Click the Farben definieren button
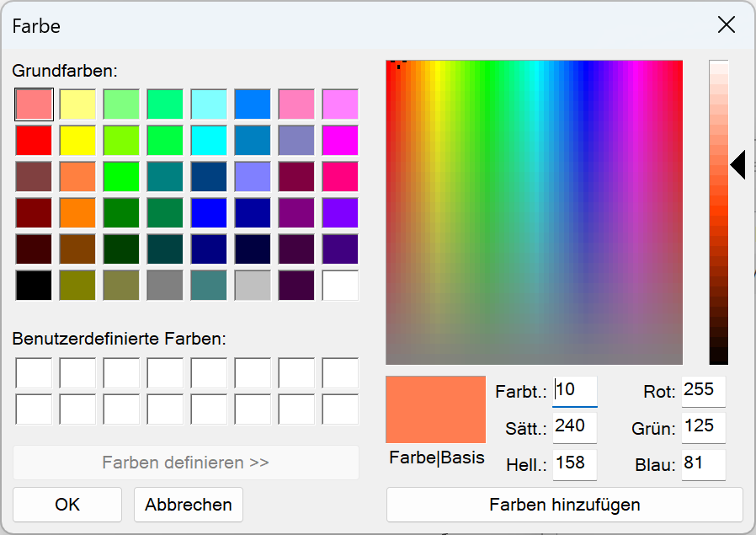756x535 pixels. [187, 463]
